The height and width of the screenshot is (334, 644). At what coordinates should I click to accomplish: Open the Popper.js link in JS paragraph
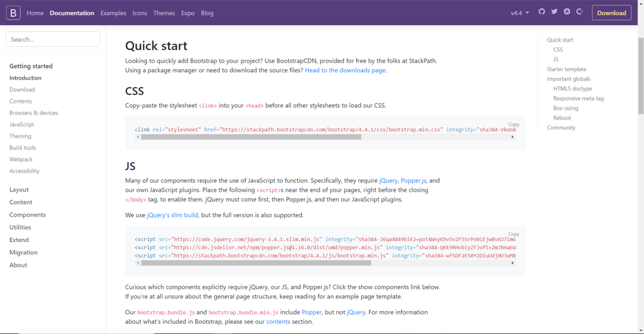point(413,181)
